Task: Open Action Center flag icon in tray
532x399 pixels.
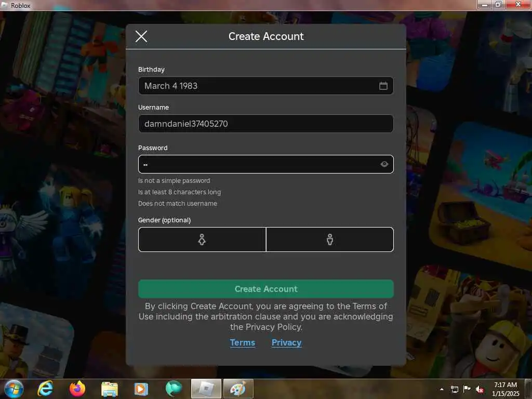Action: (467, 389)
